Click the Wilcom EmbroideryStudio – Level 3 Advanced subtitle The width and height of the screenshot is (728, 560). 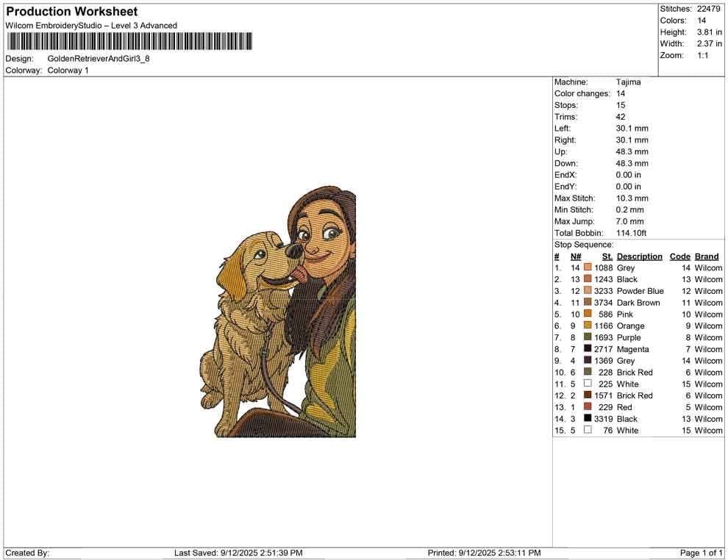(x=91, y=26)
